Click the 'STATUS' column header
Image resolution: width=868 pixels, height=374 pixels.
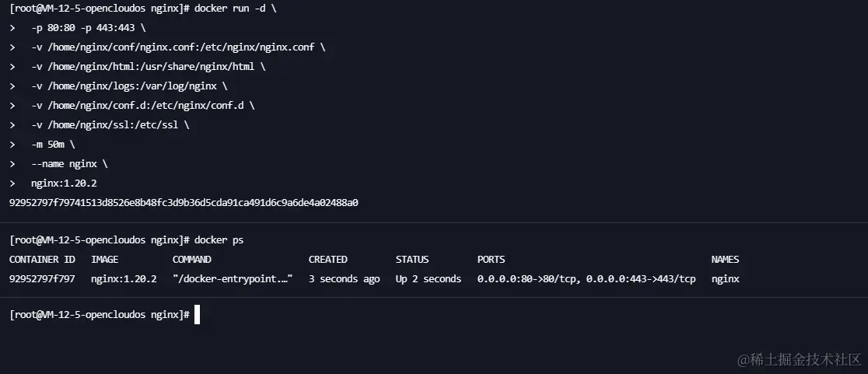point(412,260)
